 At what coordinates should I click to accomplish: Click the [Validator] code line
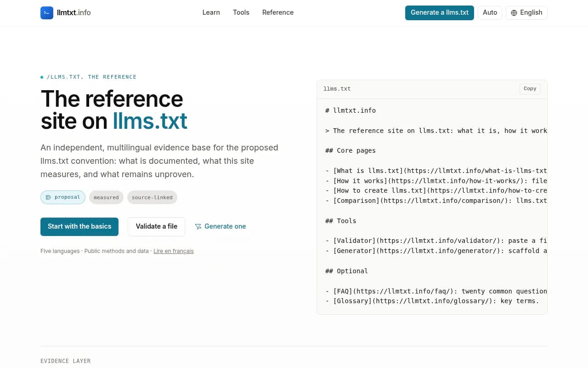[436, 241]
